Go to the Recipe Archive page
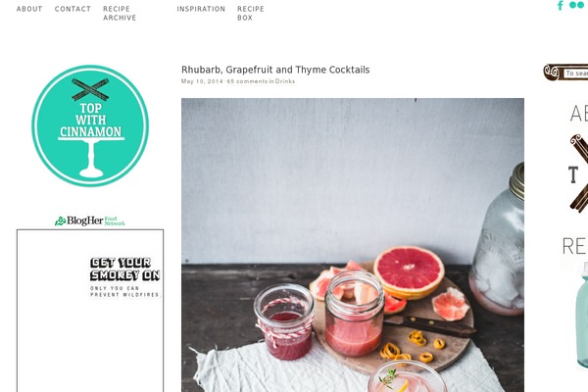 pyautogui.click(x=120, y=13)
